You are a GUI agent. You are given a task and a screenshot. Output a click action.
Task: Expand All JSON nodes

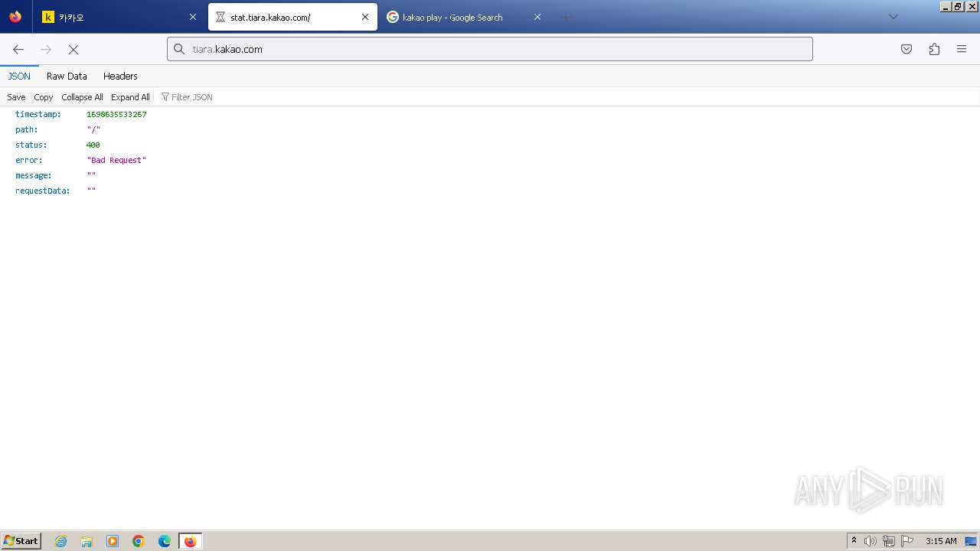130,97
